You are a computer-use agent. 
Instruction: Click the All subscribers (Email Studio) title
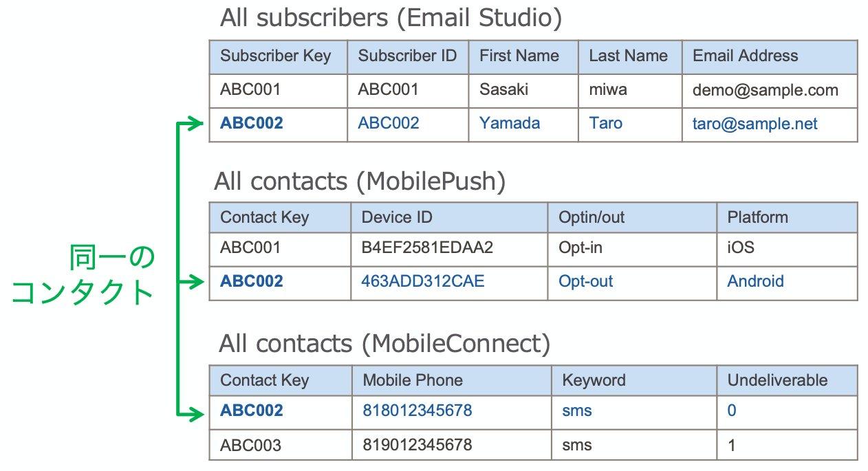391,19
